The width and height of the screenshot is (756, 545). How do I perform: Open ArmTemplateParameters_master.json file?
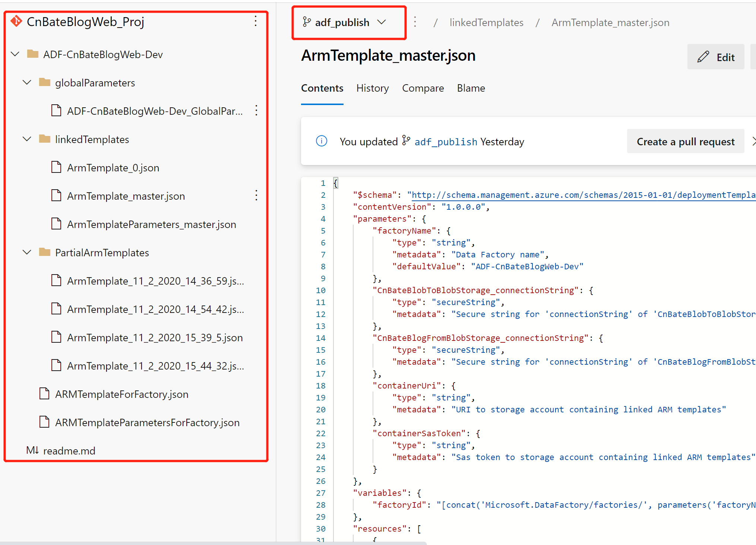pyautogui.click(x=152, y=224)
